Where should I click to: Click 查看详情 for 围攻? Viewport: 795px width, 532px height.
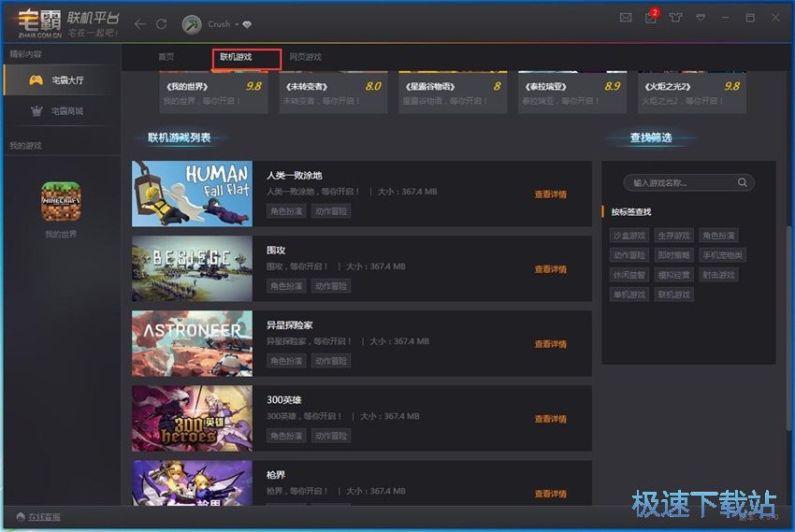click(551, 269)
